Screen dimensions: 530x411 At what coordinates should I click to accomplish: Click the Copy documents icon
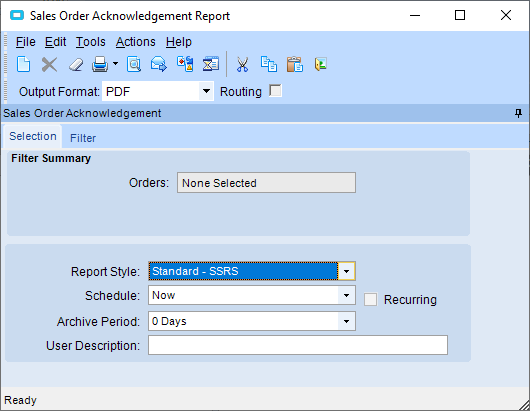269,64
